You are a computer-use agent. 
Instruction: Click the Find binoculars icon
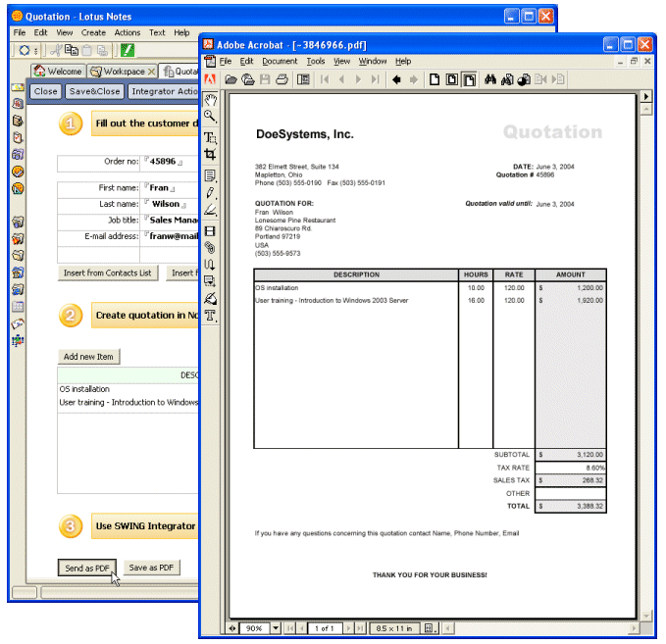pos(490,79)
